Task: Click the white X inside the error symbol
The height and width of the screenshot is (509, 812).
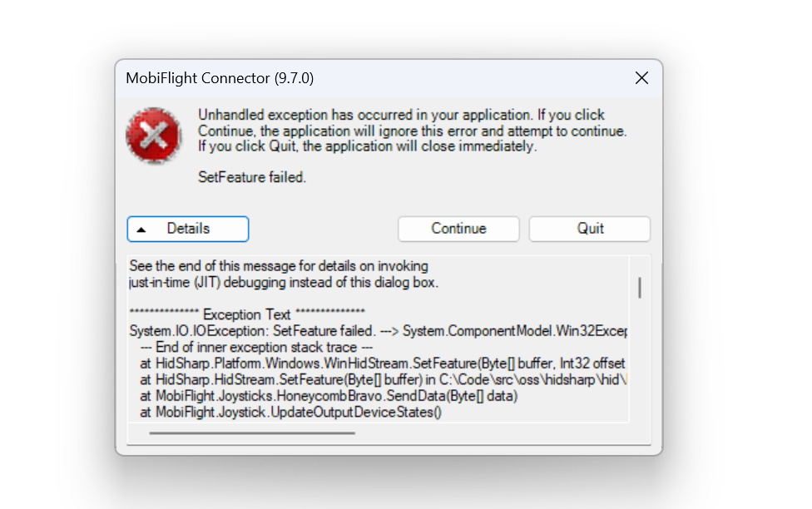Action: pos(154,133)
